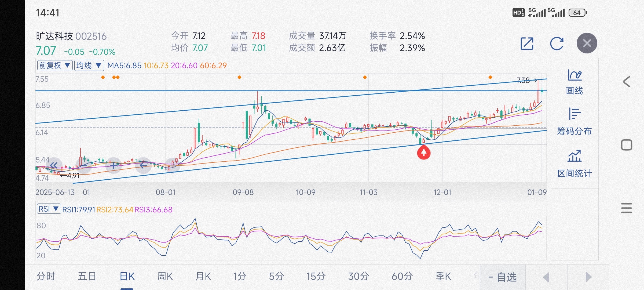Close the landscape chart view
Screen dimensions: 644x290
(x=587, y=43)
